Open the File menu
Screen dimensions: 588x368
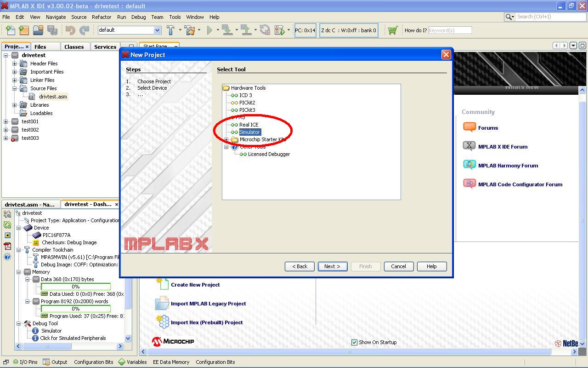coord(6,17)
